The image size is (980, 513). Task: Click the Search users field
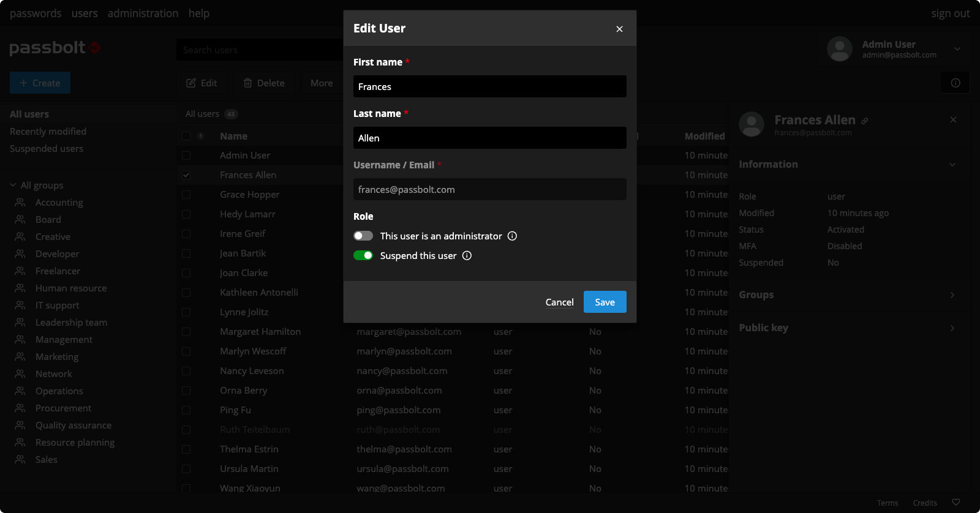[x=260, y=50]
